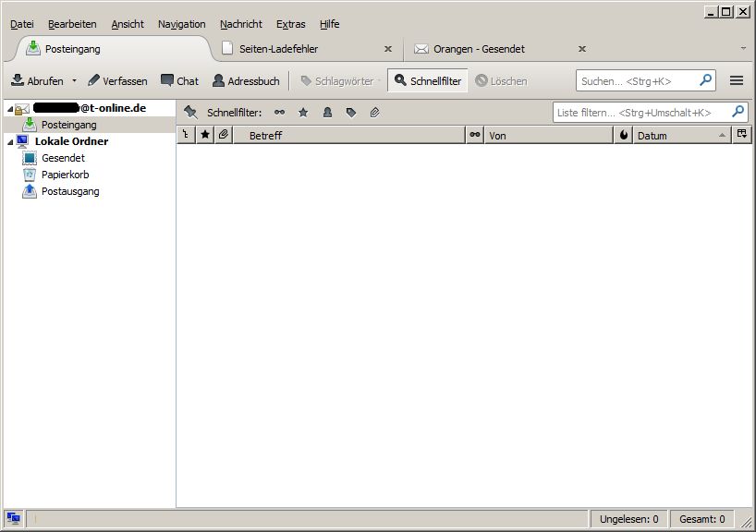Open the Abrufen dropdown arrow
This screenshot has width=756, height=532.
tap(75, 81)
